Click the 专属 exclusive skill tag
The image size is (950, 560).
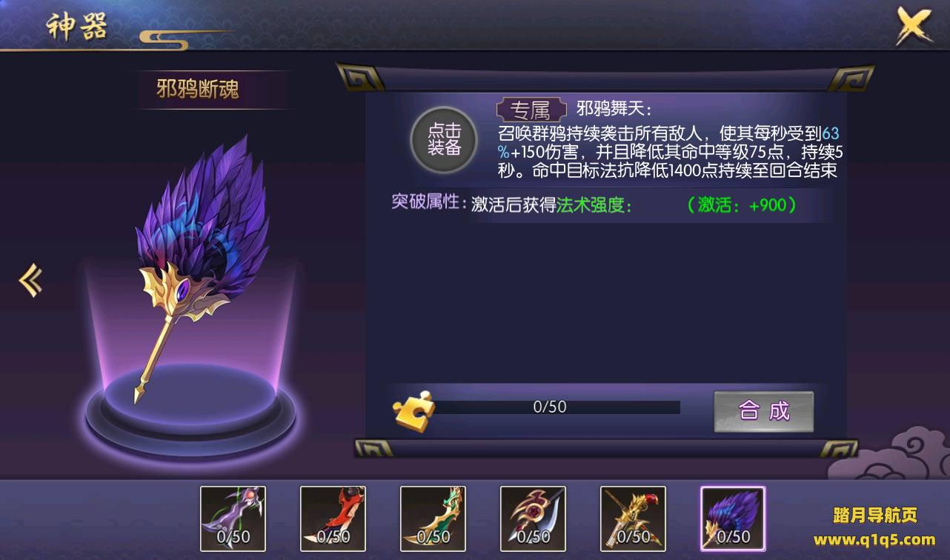point(533,110)
